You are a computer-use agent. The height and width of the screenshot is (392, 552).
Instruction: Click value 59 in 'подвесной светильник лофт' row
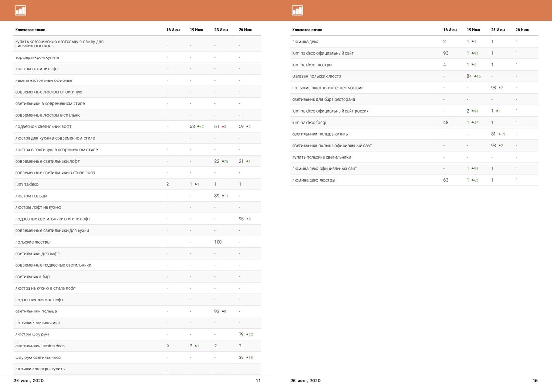(x=241, y=126)
